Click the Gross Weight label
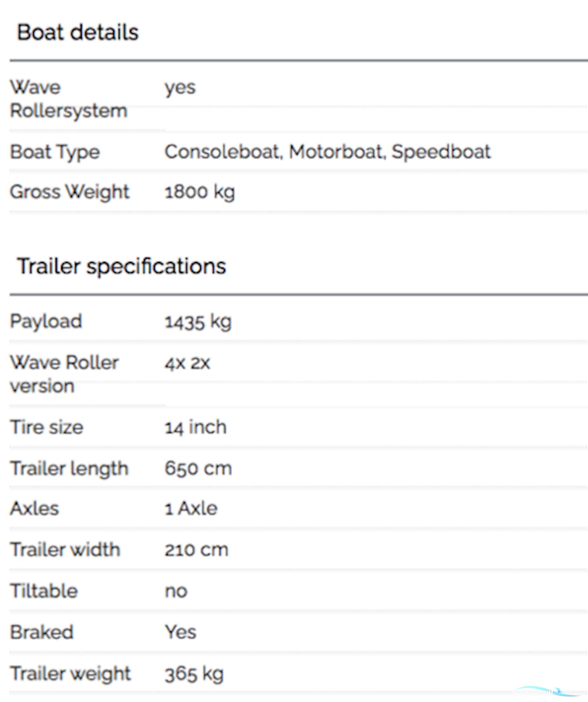The height and width of the screenshot is (702, 588). (69, 192)
